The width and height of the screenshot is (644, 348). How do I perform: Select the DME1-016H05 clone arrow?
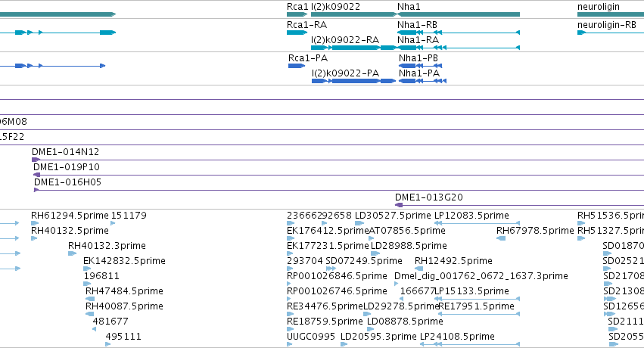[36, 190]
